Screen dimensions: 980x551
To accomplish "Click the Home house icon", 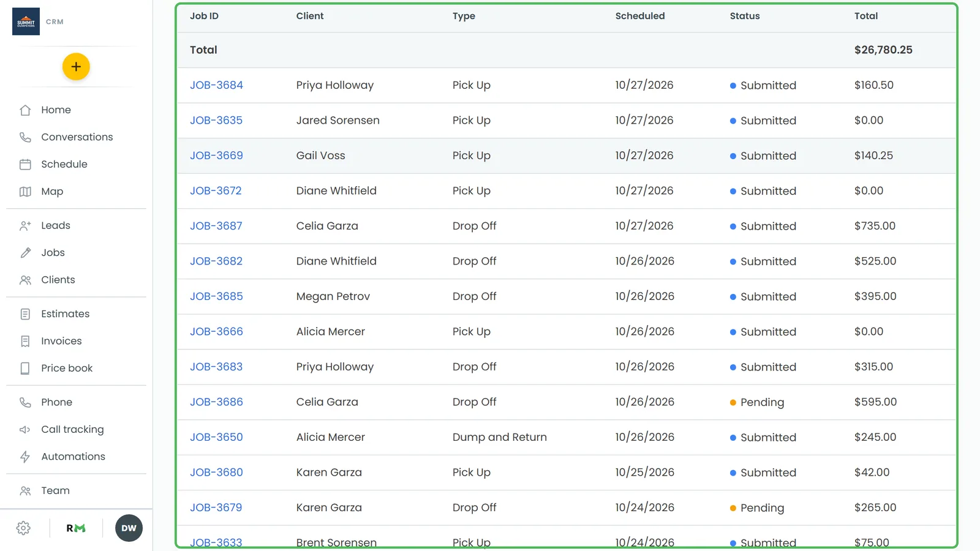I will pyautogui.click(x=25, y=110).
